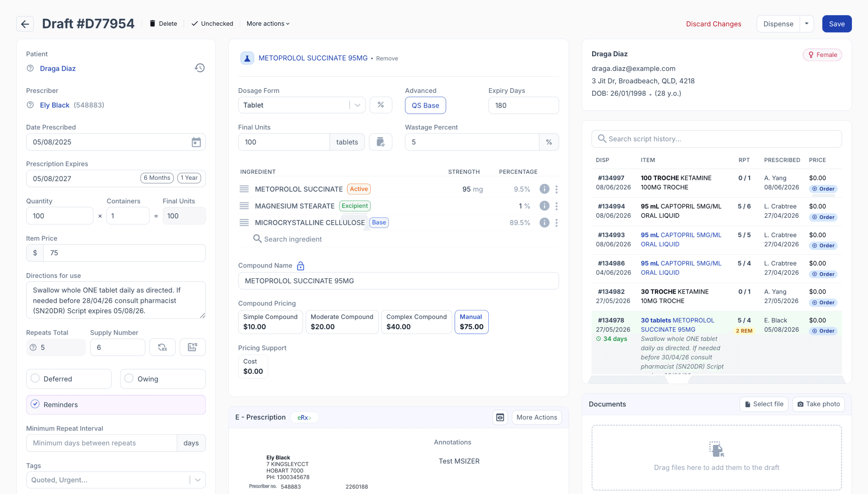Click the repeat exchange icon beside Supply Number
Image resolution: width=868 pixels, height=494 pixels.
pos(162,347)
